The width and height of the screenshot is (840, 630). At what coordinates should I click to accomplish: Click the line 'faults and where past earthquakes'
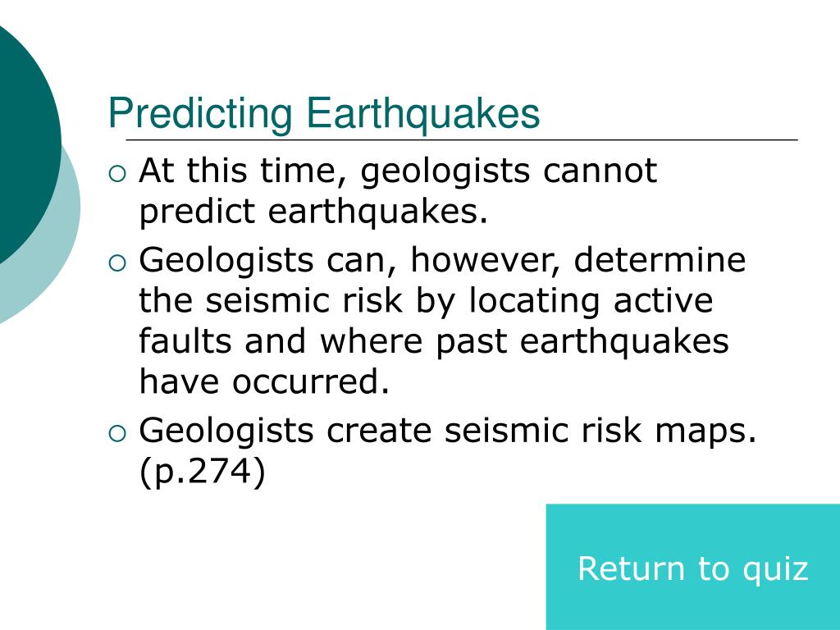434,342
